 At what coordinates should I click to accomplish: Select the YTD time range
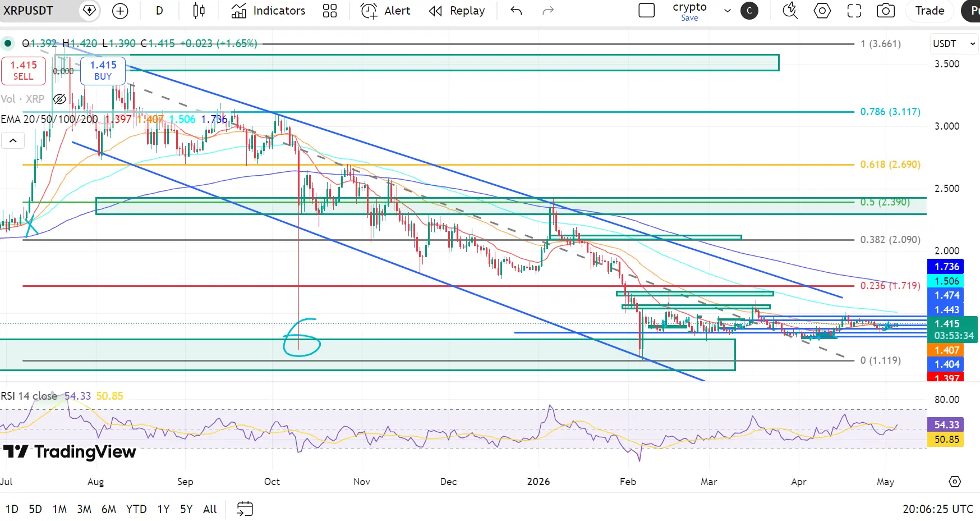pyautogui.click(x=136, y=509)
